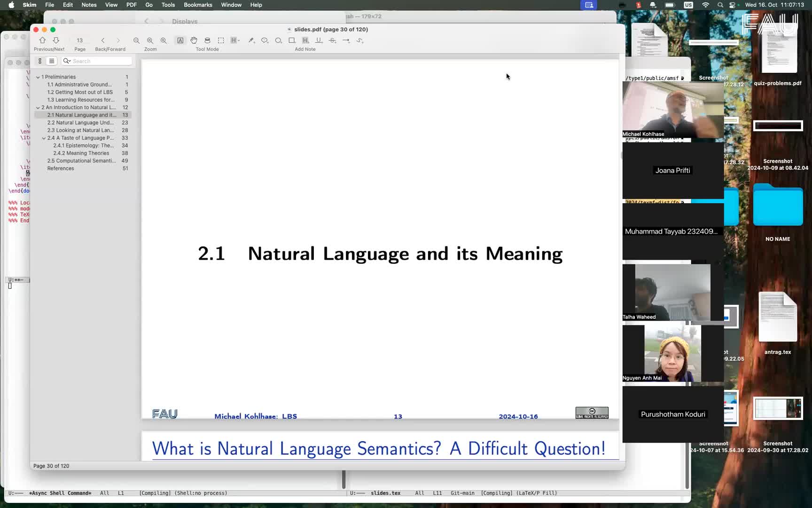This screenshot has height=508, width=812.
Task: Collapse the 1 Preliminaries outline section
Action: tap(38, 77)
